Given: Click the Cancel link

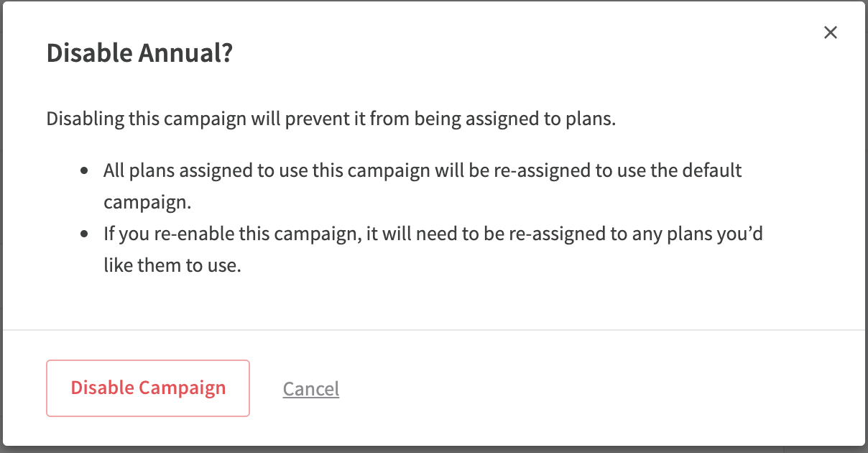Looking at the screenshot, I should (x=311, y=389).
